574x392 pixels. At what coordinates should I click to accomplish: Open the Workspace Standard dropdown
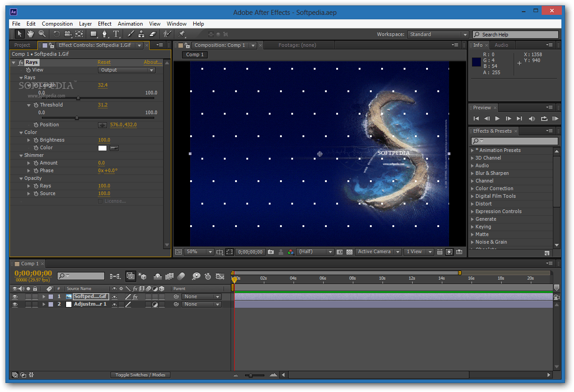pos(439,35)
